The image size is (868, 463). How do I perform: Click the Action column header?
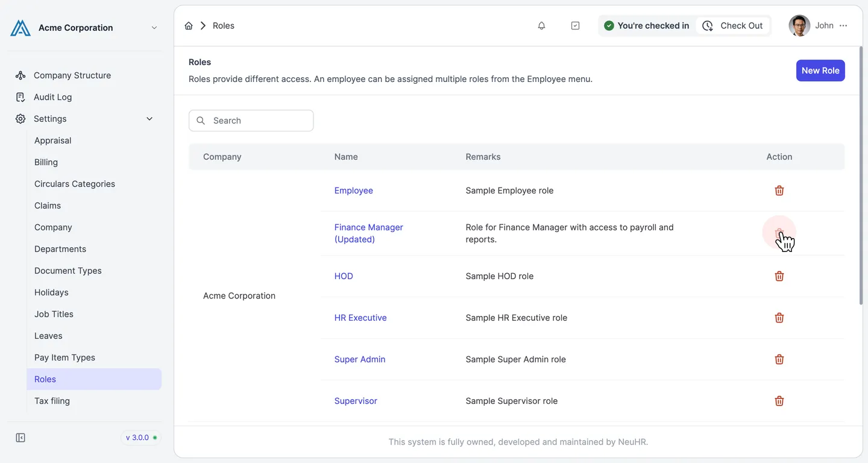(x=779, y=157)
